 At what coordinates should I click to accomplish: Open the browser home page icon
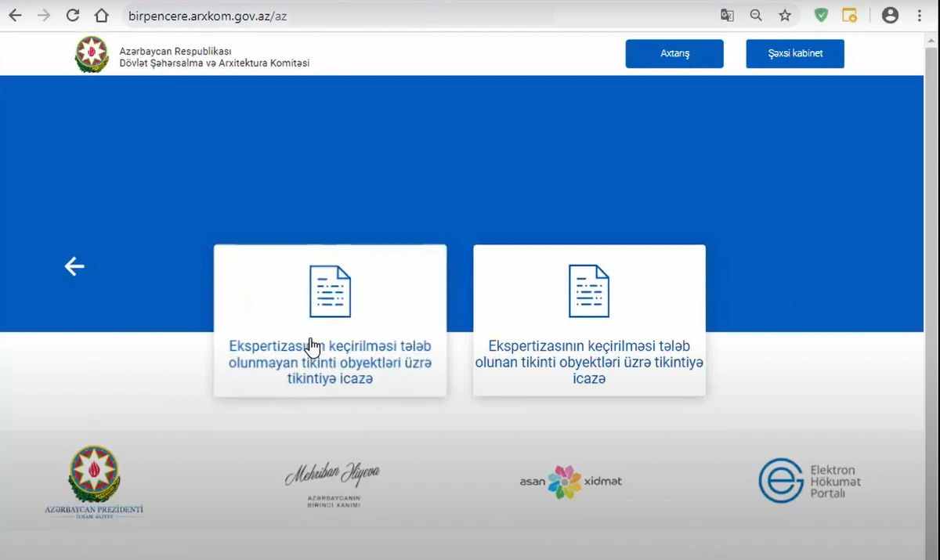(101, 15)
